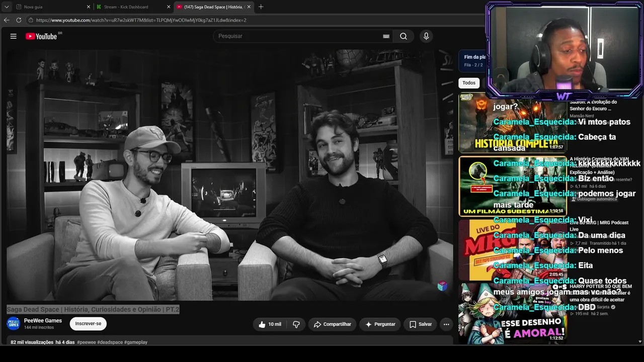Go back to the previous page
This screenshot has height=362, width=644.
[x=7, y=20]
